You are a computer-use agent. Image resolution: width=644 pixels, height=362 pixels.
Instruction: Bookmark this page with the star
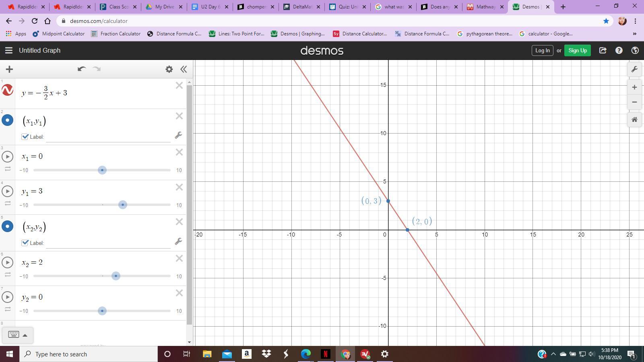[606, 21]
